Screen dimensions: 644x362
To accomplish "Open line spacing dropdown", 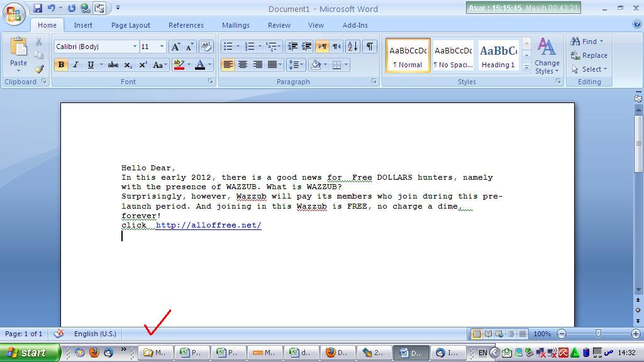I will [x=296, y=65].
